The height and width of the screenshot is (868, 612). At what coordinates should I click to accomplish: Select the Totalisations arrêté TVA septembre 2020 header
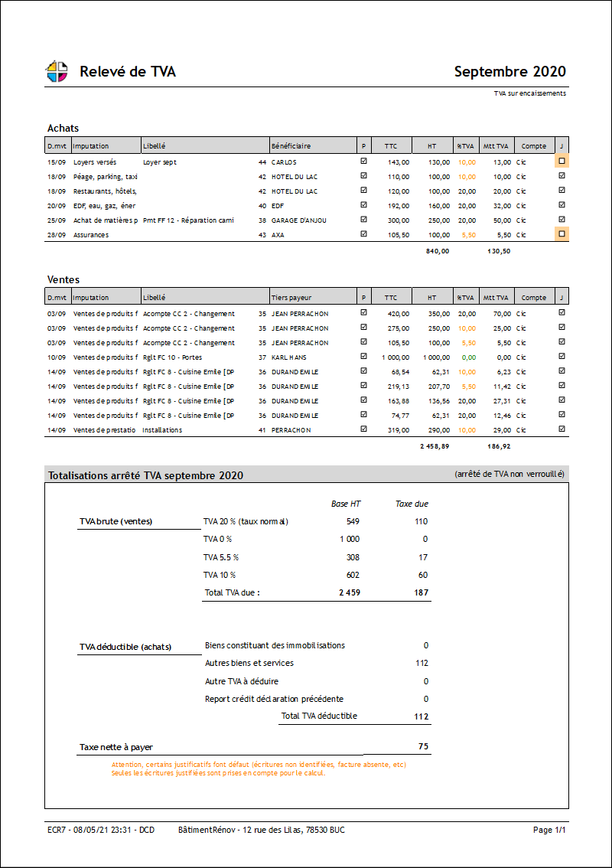(x=145, y=475)
